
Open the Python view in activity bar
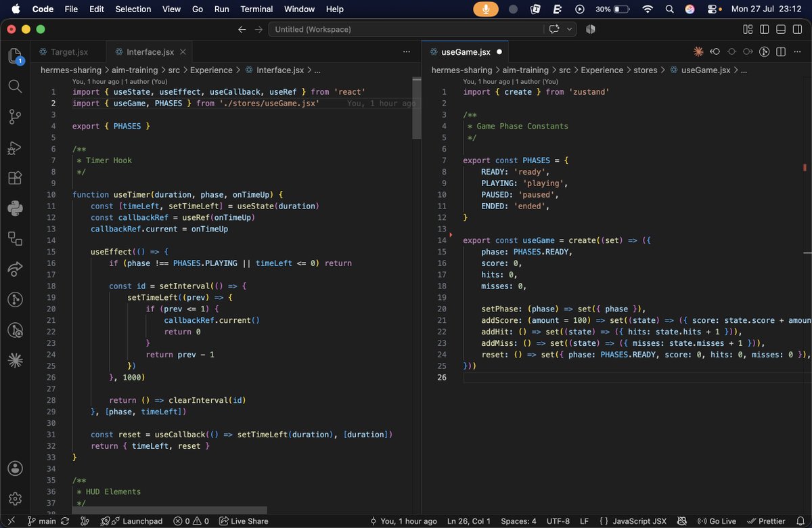(x=15, y=208)
